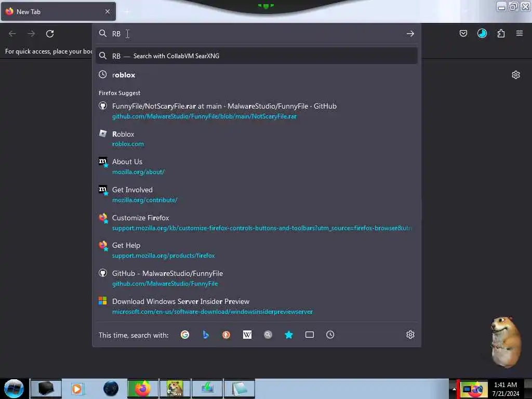The height and width of the screenshot is (399, 532).
Task: Open the green download app in taskbar
Action: 207,389
